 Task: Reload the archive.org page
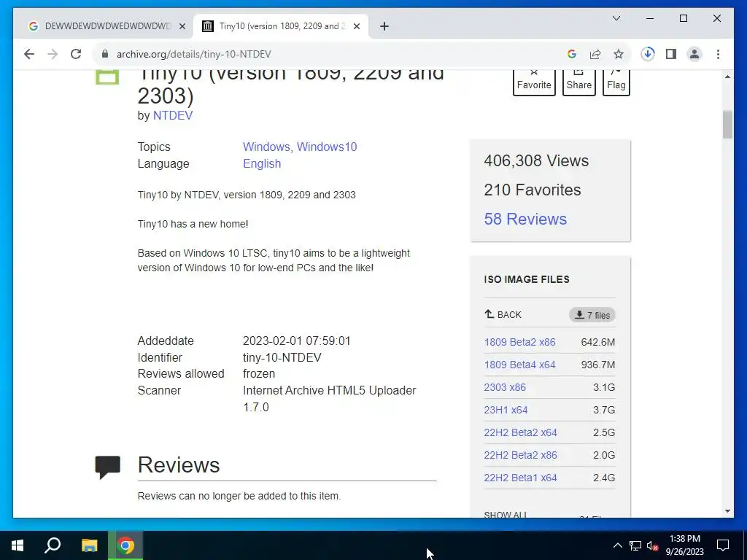tap(76, 54)
